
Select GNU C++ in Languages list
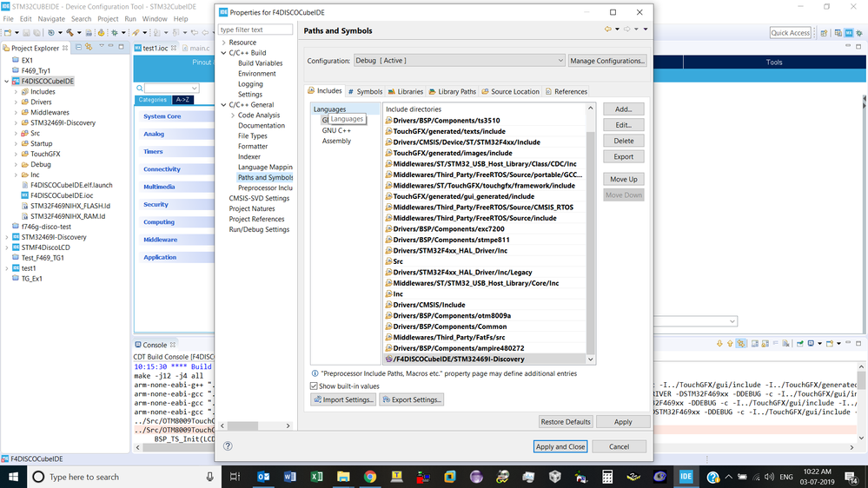click(336, 130)
